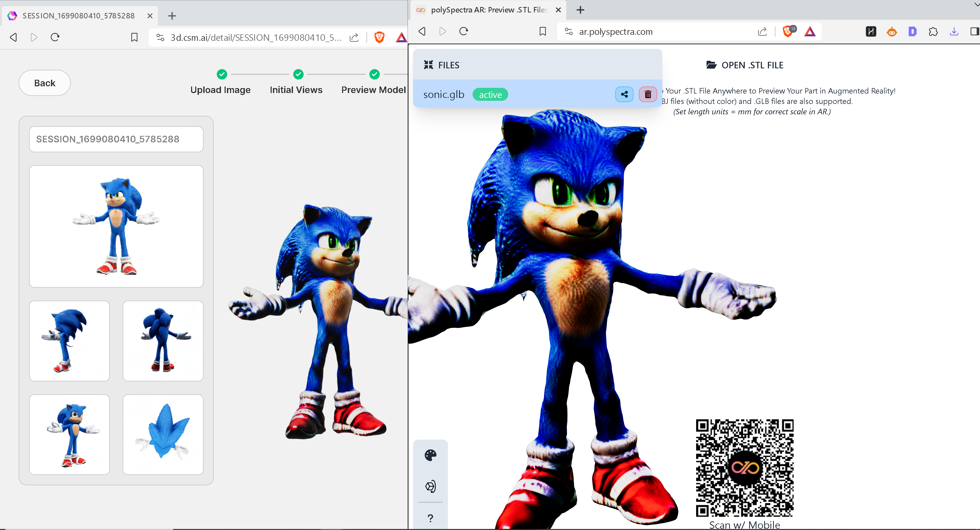Go back in the left browser window
Screen dimensions: 980x530
(13, 37)
